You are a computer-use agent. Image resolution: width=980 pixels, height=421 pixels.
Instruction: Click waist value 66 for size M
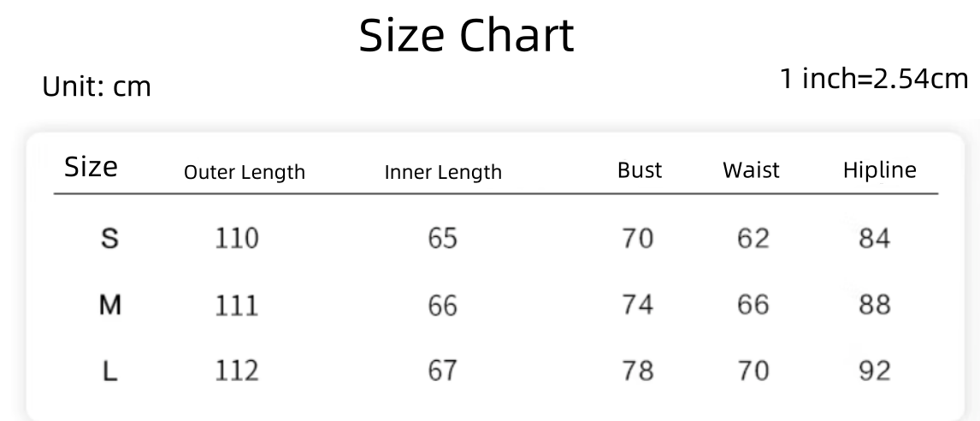753,305
